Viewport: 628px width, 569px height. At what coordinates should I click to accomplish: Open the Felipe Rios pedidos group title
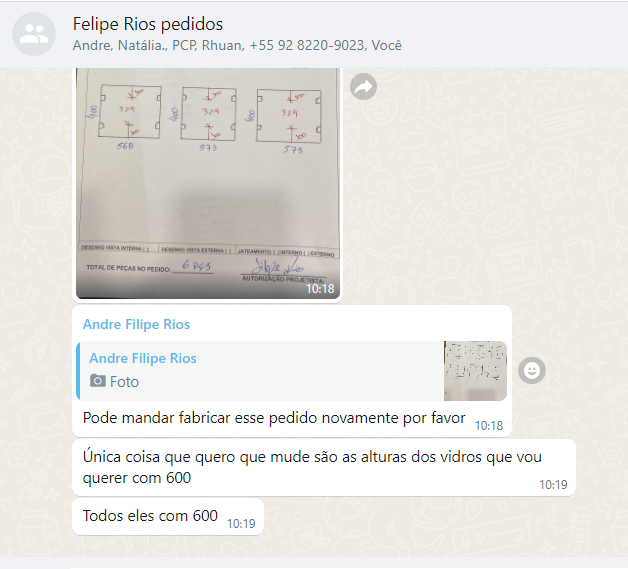[148, 24]
